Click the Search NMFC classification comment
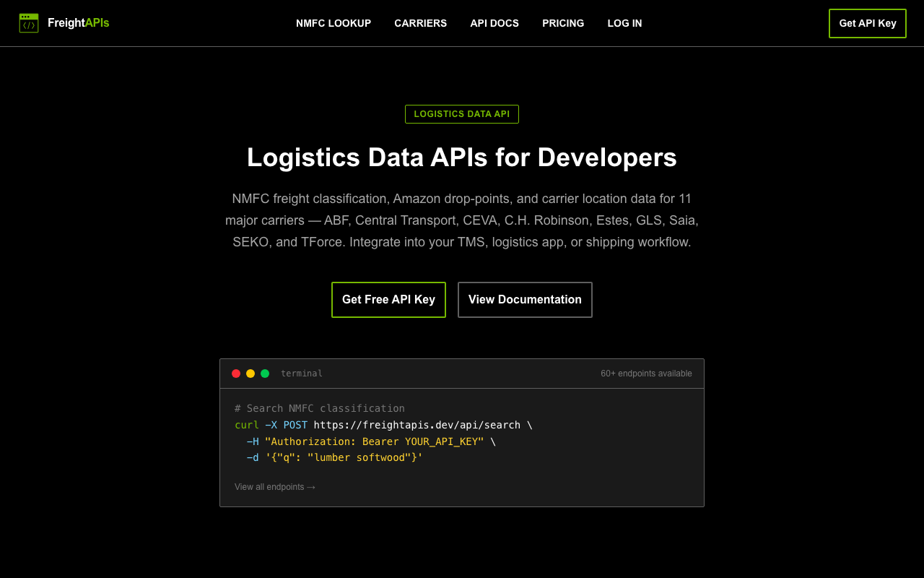Image resolution: width=924 pixels, height=578 pixels. (320, 408)
